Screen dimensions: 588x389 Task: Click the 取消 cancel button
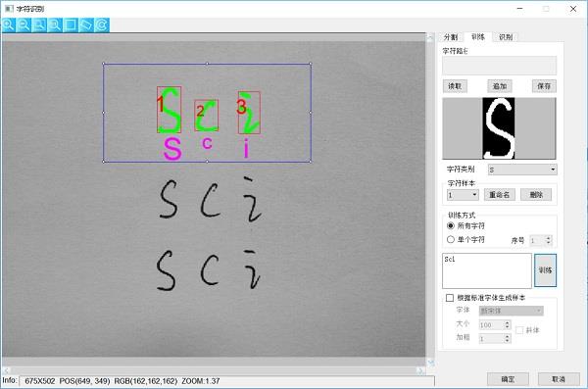click(559, 379)
